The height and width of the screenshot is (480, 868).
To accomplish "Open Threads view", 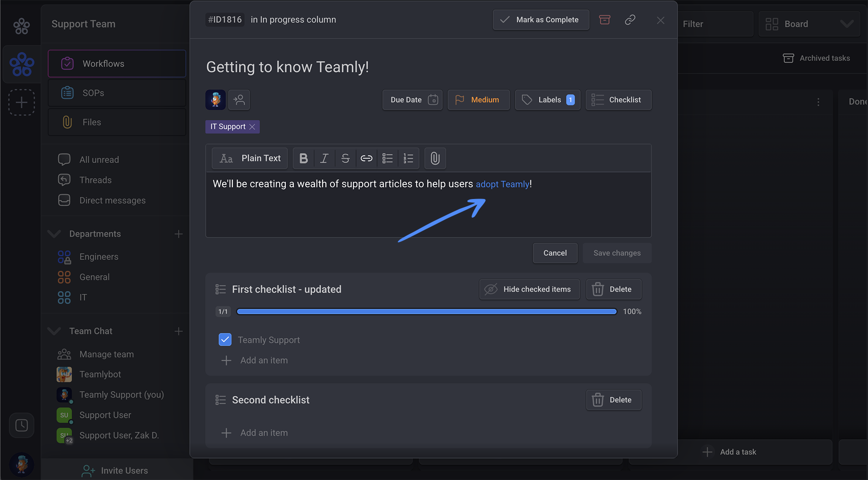I will 95,180.
